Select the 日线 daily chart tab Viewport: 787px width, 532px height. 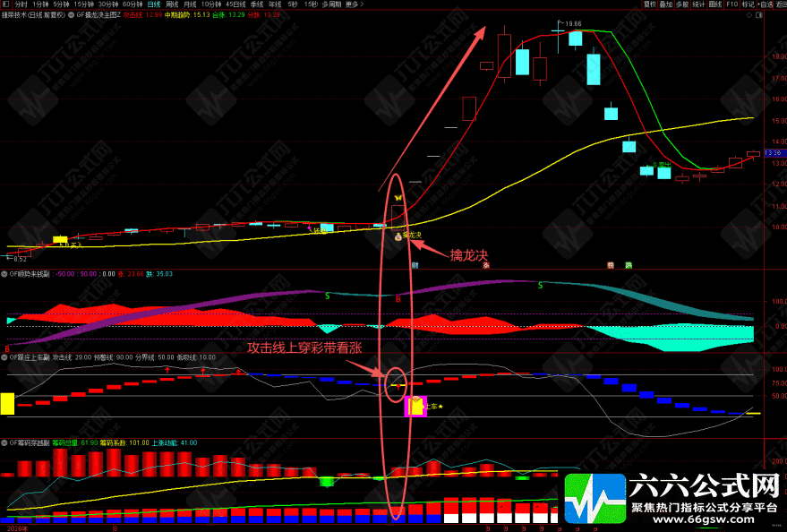click(x=154, y=4)
